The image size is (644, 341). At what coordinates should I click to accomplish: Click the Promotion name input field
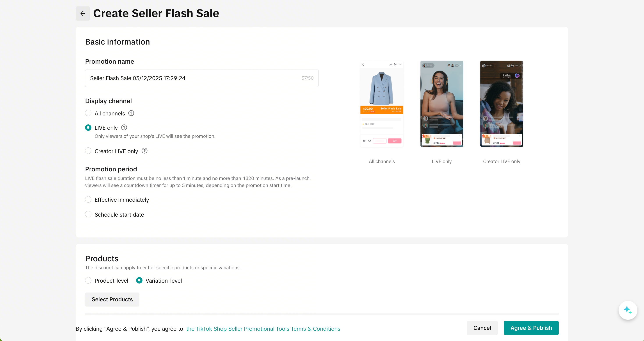(195, 78)
